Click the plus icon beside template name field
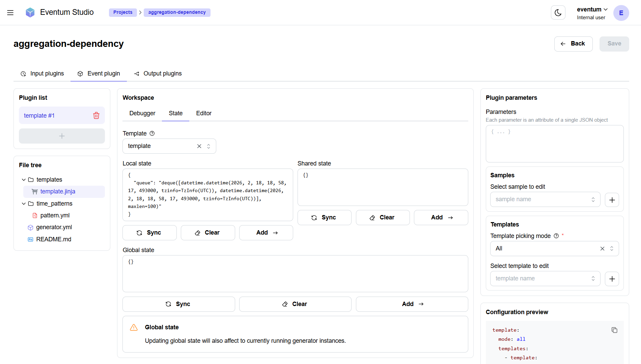Image resolution: width=641 pixels, height=364 pixels. [612, 279]
